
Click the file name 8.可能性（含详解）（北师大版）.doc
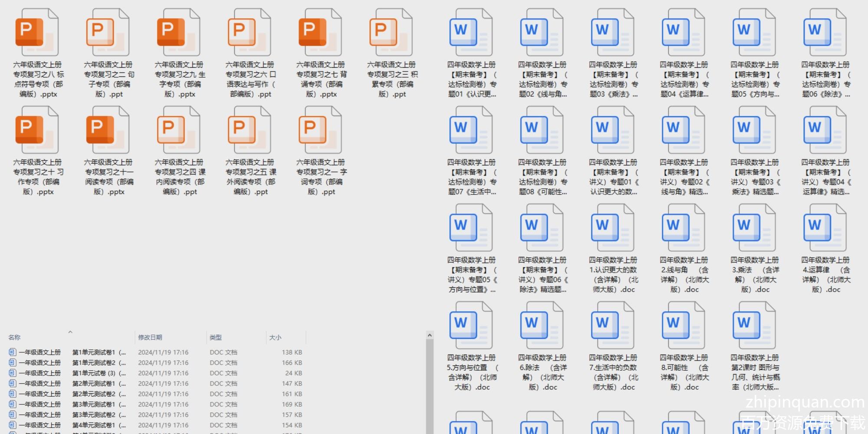(x=684, y=372)
